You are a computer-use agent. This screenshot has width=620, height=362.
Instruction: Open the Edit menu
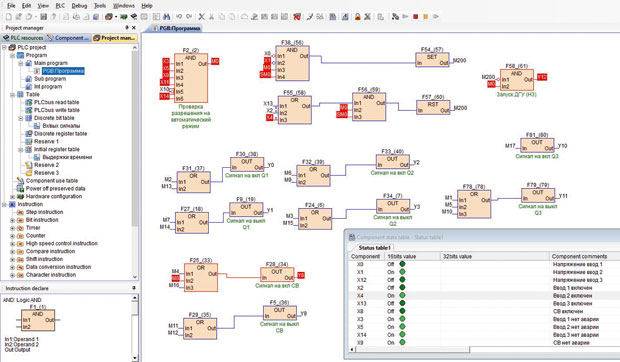(x=26, y=6)
